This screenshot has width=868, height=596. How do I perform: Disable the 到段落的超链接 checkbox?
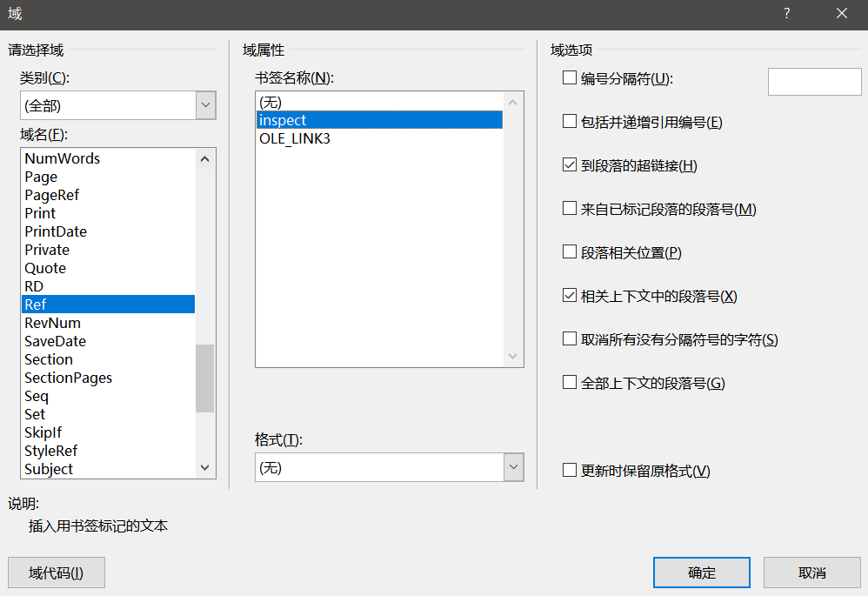pyautogui.click(x=569, y=165)
